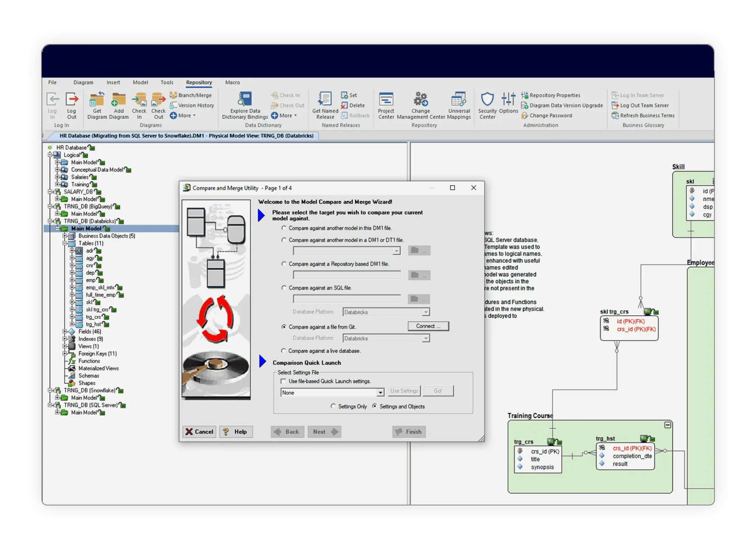Open the Security Center
Screen dimensions: 756x552
point(487,106)
